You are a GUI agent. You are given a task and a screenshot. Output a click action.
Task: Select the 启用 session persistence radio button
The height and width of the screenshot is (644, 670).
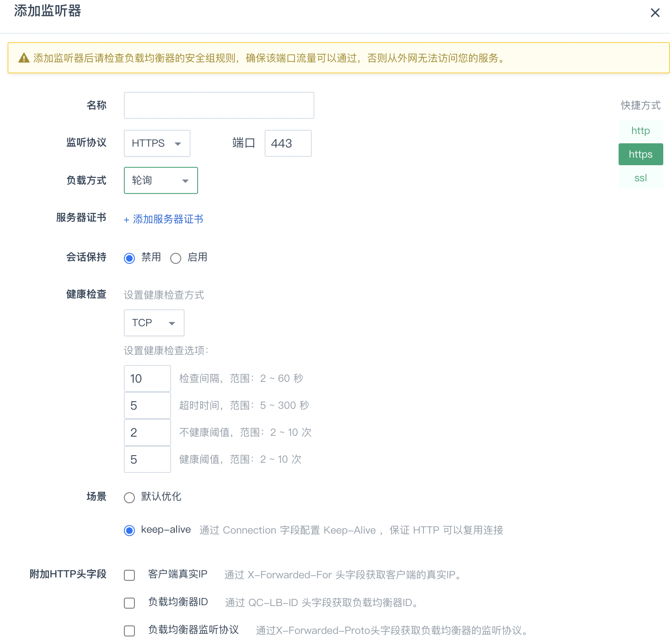(176, 258)
